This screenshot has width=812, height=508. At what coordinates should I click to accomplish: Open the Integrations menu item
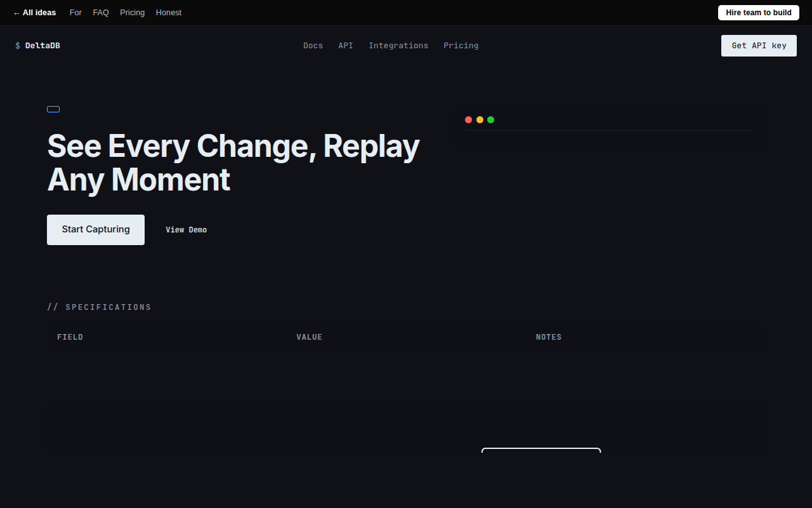[398, 46]
